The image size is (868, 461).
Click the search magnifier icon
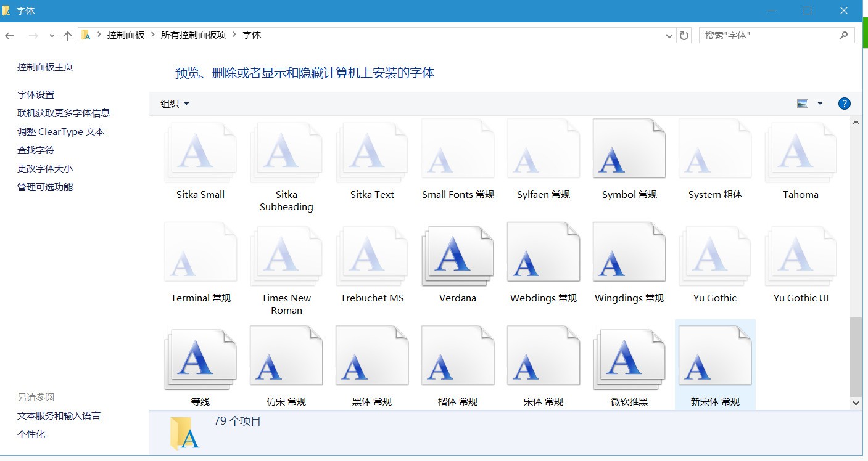(844, 36)
